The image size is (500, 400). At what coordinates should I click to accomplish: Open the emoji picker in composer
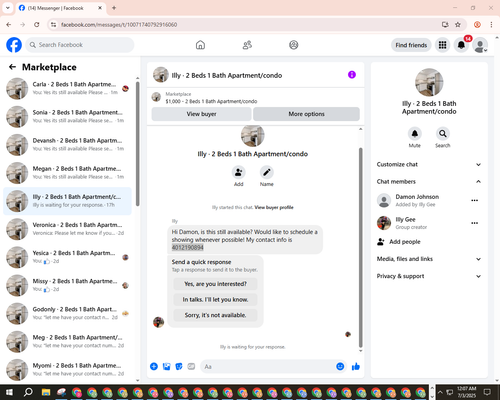click(x=340, y=367)
